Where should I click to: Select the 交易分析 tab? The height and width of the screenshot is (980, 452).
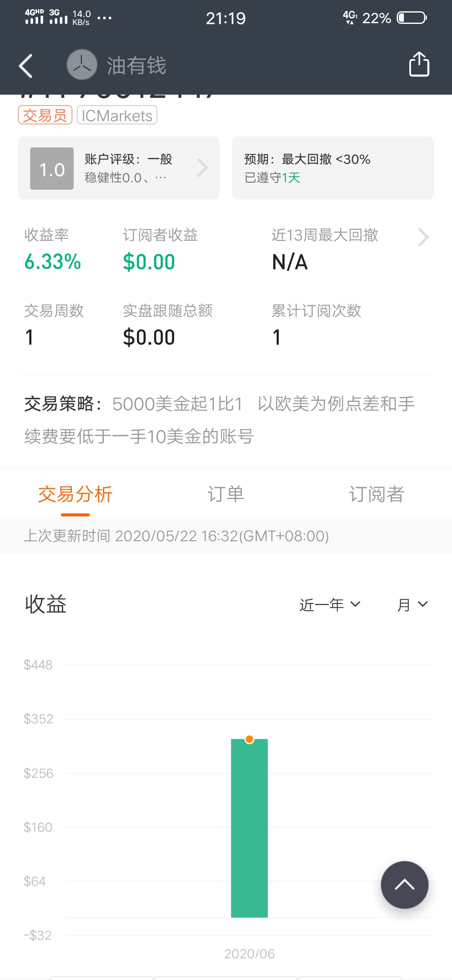click(x=75, y=494)
